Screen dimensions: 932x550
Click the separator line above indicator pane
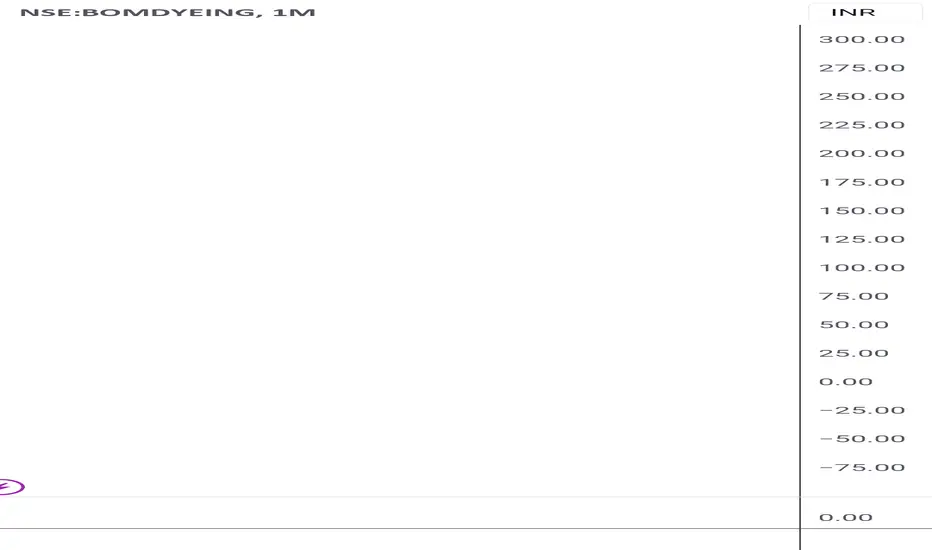pos(399,496)
